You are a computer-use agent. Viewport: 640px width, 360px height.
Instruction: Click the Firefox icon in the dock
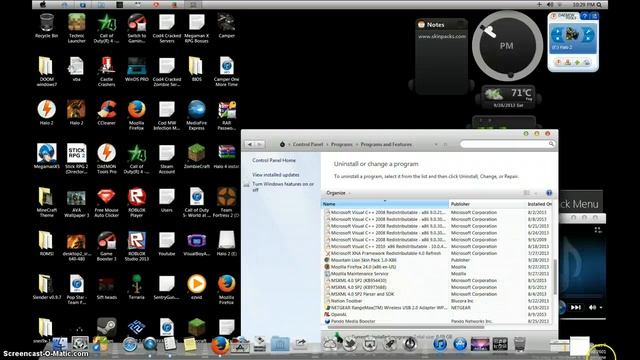pyautogui.click(x=220, y=345)
